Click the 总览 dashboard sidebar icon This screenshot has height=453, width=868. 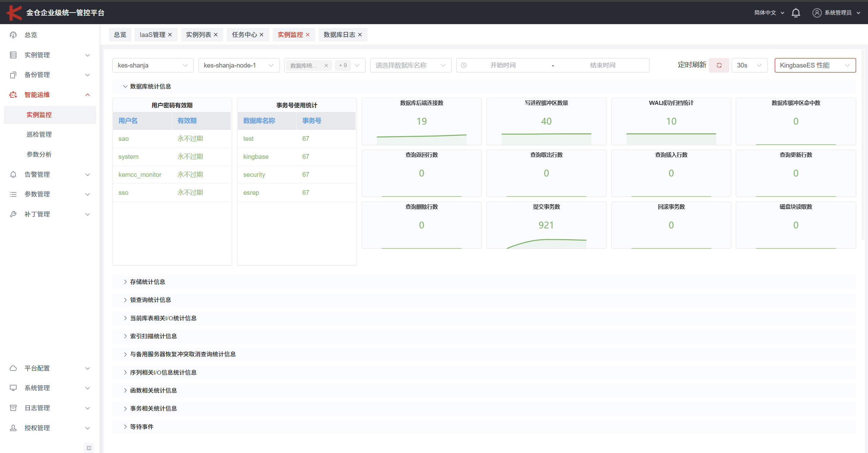(13, 35)
